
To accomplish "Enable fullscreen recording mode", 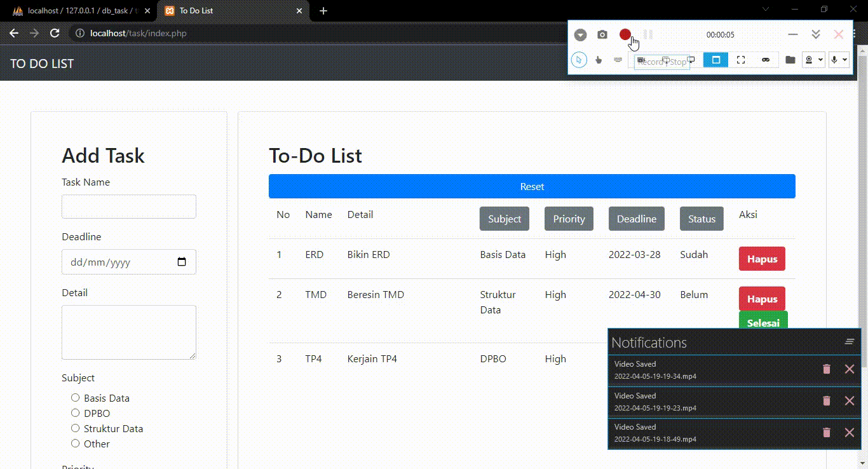I will [x=741, y=60].
